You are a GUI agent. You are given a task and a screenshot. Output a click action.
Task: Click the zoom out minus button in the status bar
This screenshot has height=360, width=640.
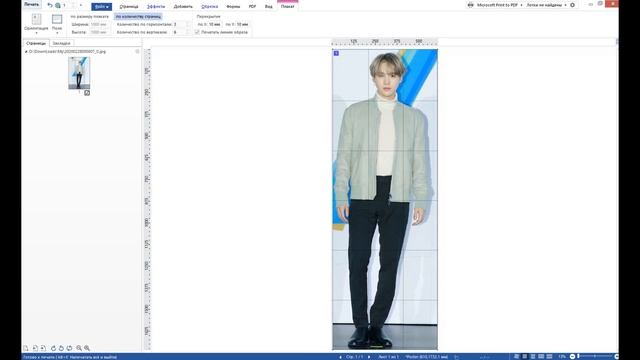[572, 357]
